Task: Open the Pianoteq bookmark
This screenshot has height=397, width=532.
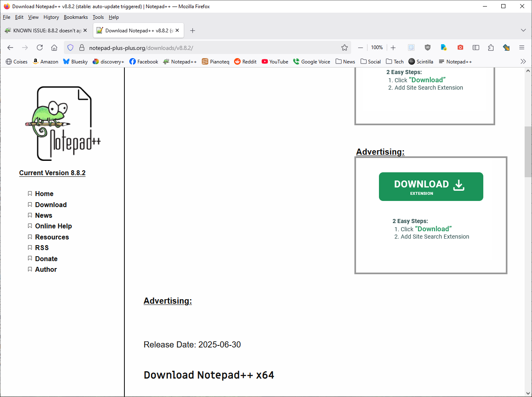Action: coord(215,61)
